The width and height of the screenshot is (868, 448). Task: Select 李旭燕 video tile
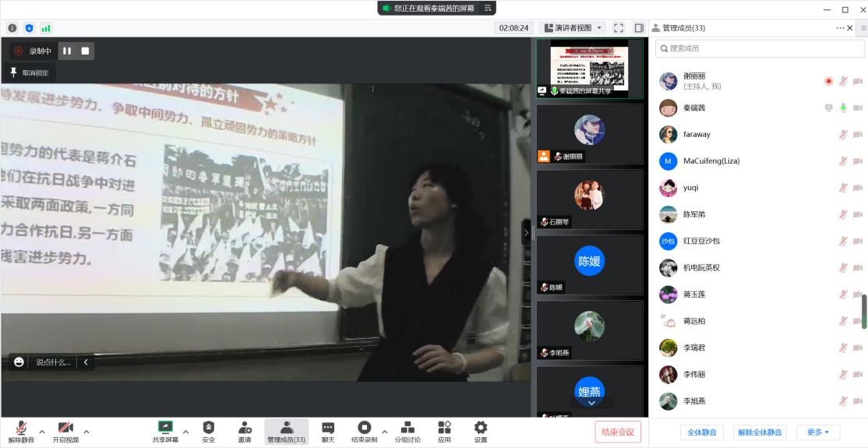(590, 330)
